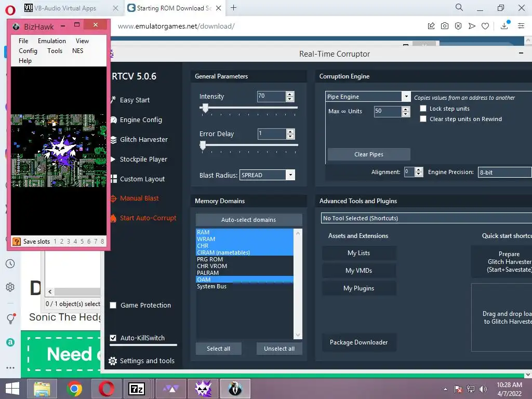Open Opera downloads icon
532x399 pixels.
point(504,25)
